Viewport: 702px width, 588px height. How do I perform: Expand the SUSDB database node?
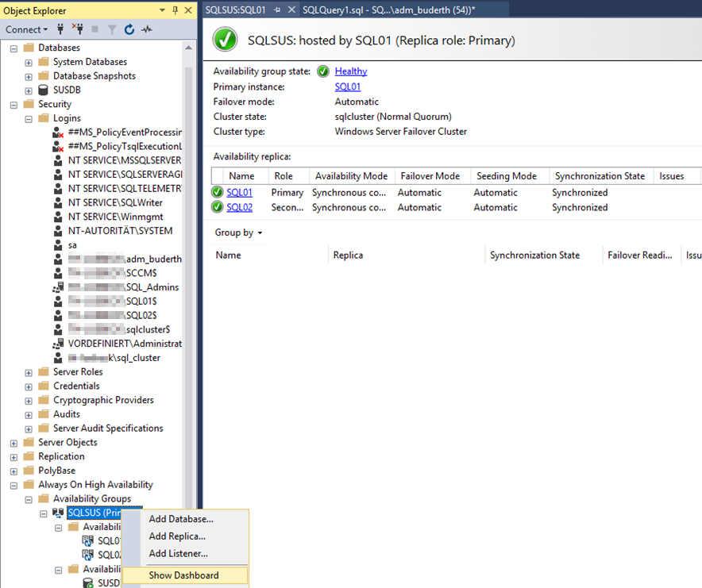(x=29, y=90)
